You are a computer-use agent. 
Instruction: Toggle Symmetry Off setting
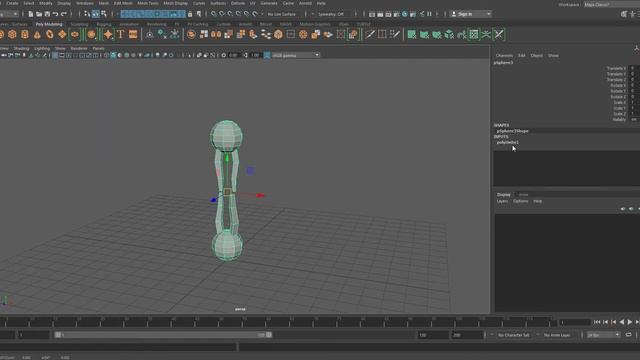331,14
